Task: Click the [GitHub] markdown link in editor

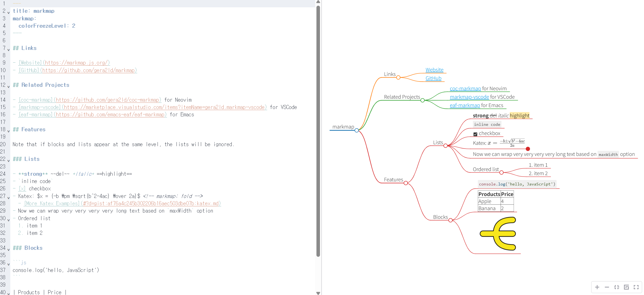Action: [x=78, y=70]
